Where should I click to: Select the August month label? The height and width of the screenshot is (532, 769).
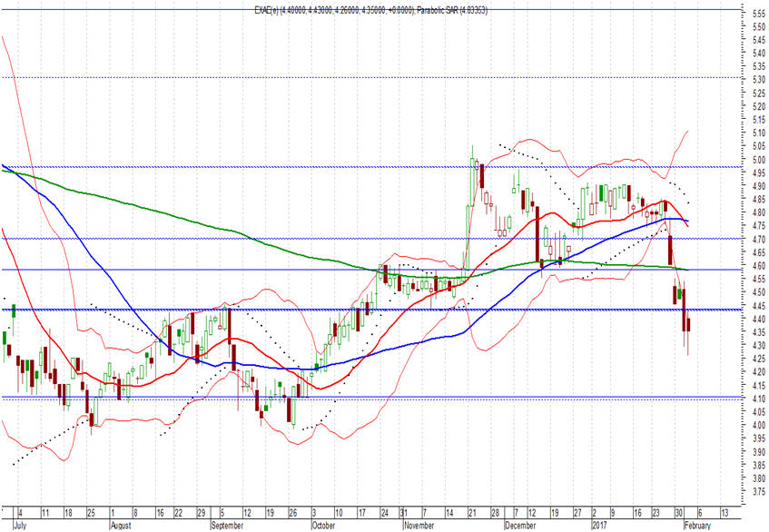[x=121, y=525]
